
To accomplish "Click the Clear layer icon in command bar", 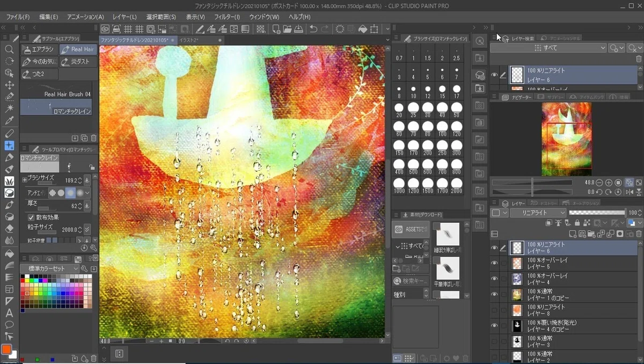I will (339, 29).
